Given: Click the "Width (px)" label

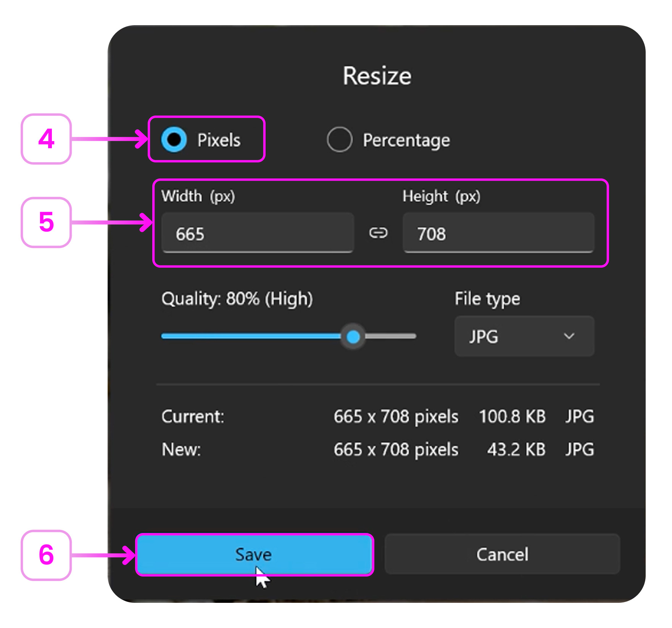Looking at the screenshot, I should point(198,196).
